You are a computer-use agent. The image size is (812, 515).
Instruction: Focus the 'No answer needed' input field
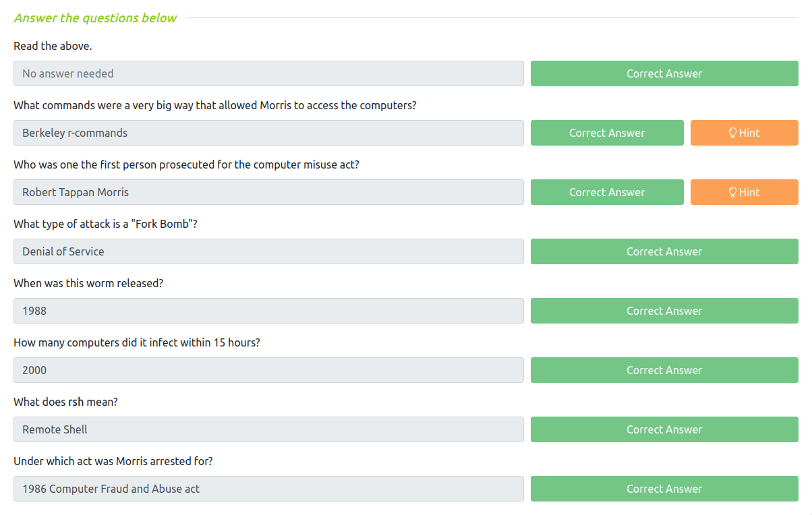point(268,73)
